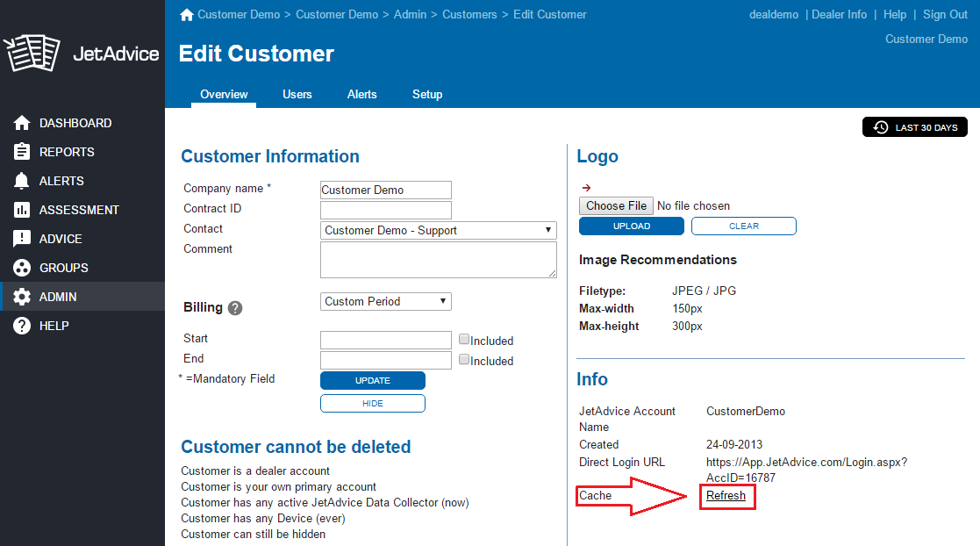980x546 pixels.
Task: Click the Refresh cache link
Action: coord(726,496)
